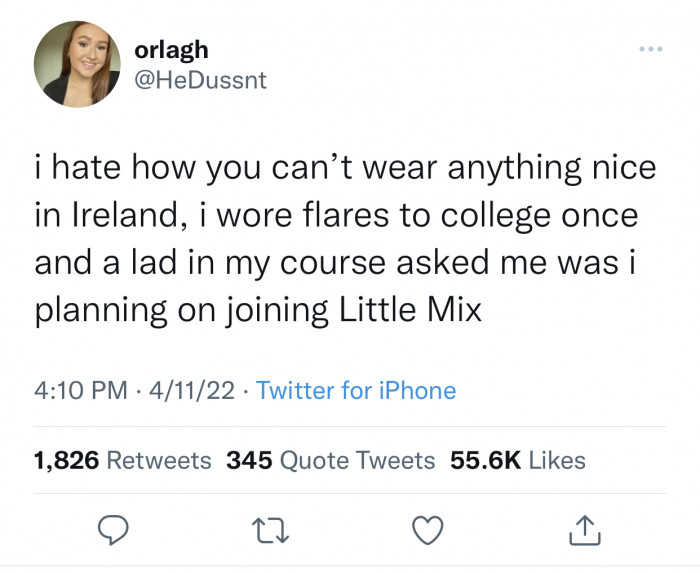700x573 pixels.
Task: Show the 345 Quote Tweets
Action: click(x=331, y=460)
